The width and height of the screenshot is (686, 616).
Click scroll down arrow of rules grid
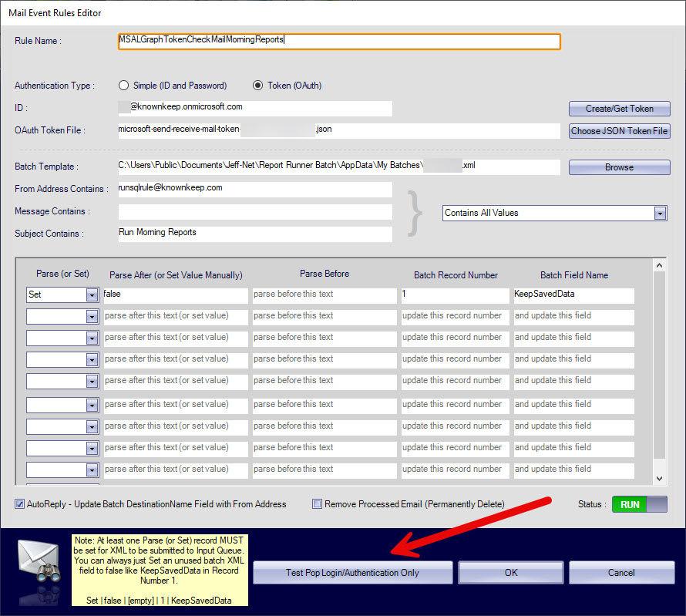point(659,479)
